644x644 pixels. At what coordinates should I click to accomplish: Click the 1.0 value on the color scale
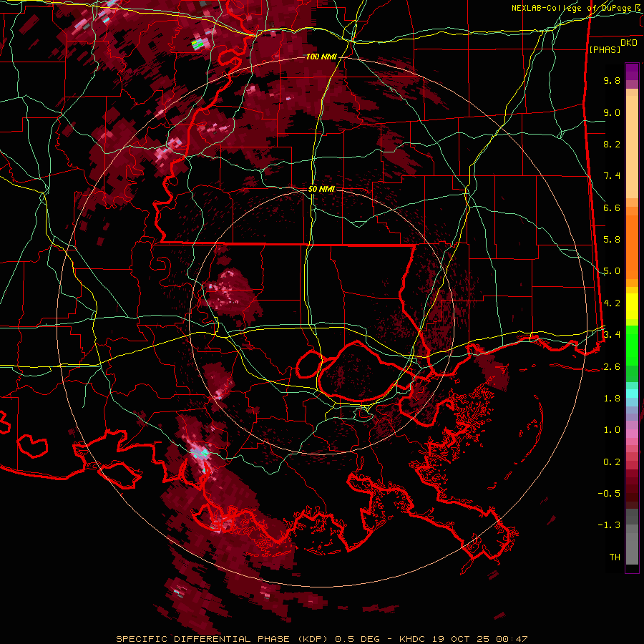pyautogui.click(x=612, y=430)
